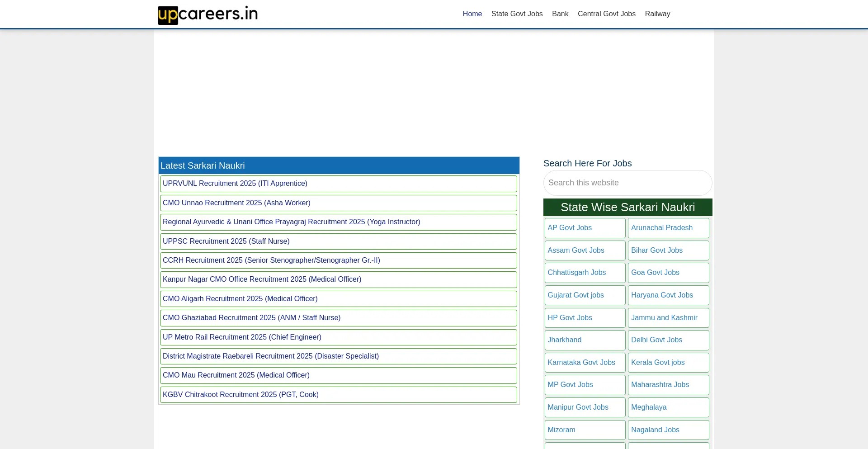Select Delhi Govt Jobs

click(x=668, y=340)
